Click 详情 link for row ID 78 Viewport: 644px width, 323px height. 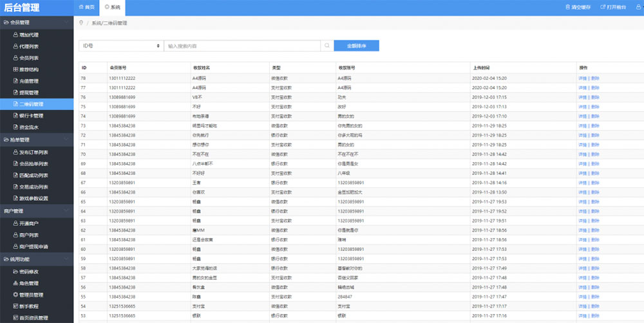coord(582,78)
